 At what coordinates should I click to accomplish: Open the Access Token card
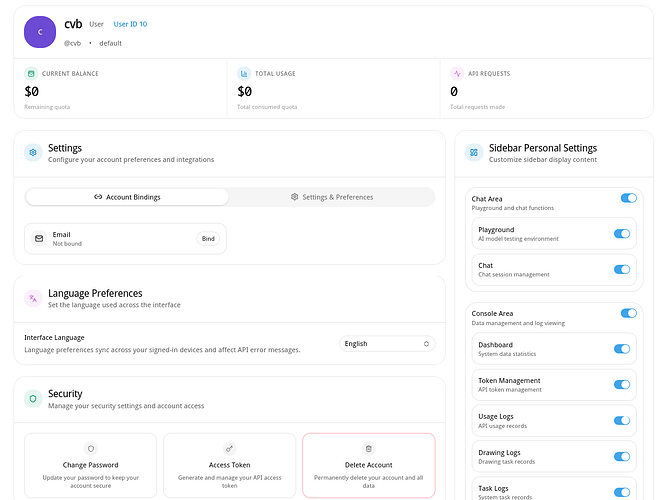coord(230,466)
